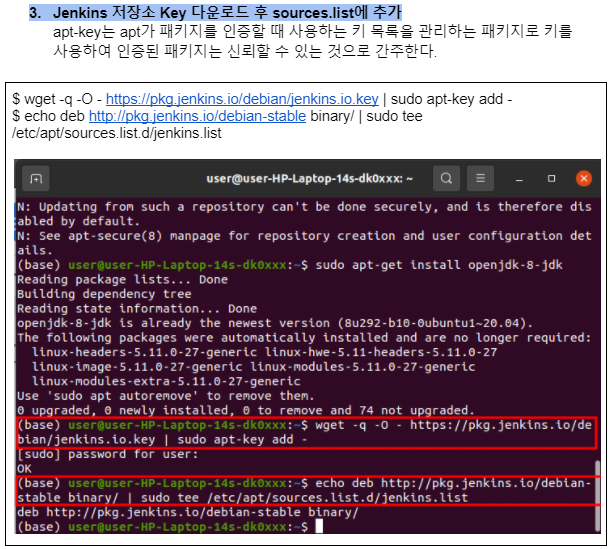This screenshot has height=549, width=613.
Task: Click the terminal vertical scrollbar
Action: pos(597,496)
